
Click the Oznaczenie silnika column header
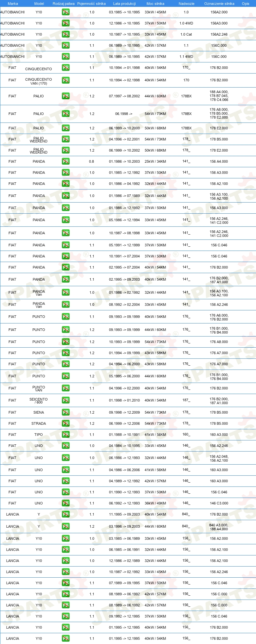[219, 4]
